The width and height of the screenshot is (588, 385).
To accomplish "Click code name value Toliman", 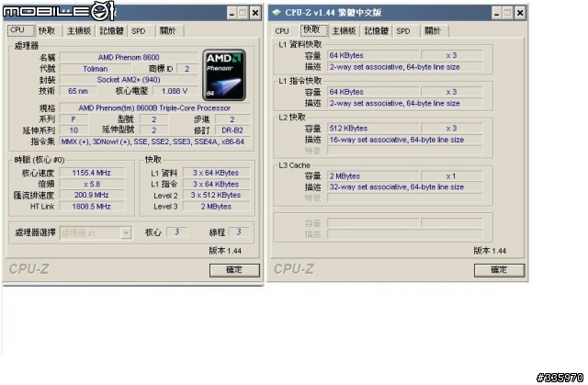I will click(x=96, y=69).
